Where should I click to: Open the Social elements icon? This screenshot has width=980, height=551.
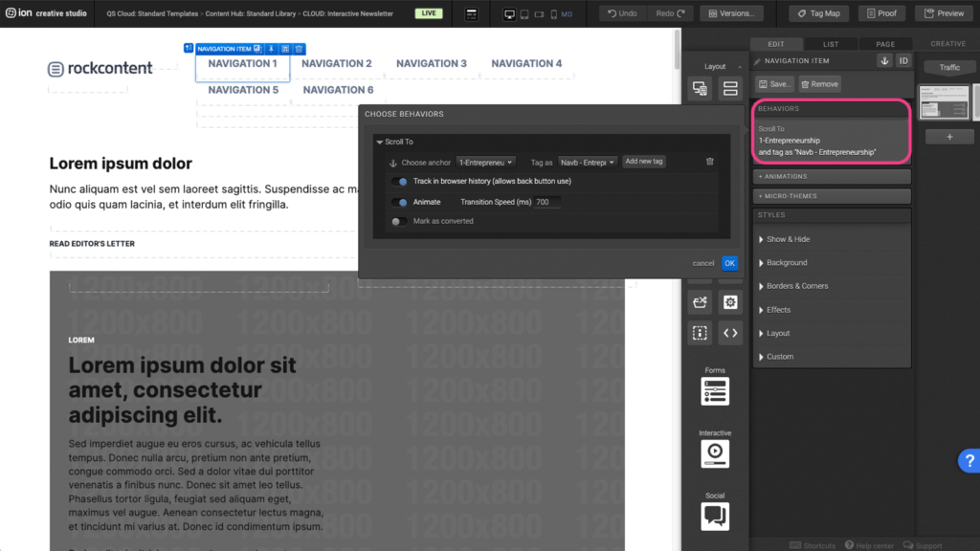715,517
